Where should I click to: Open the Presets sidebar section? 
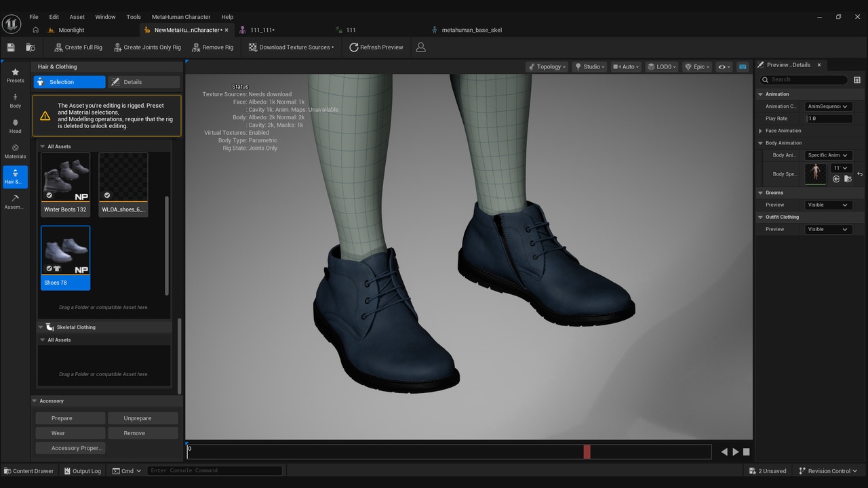point(15,75)
